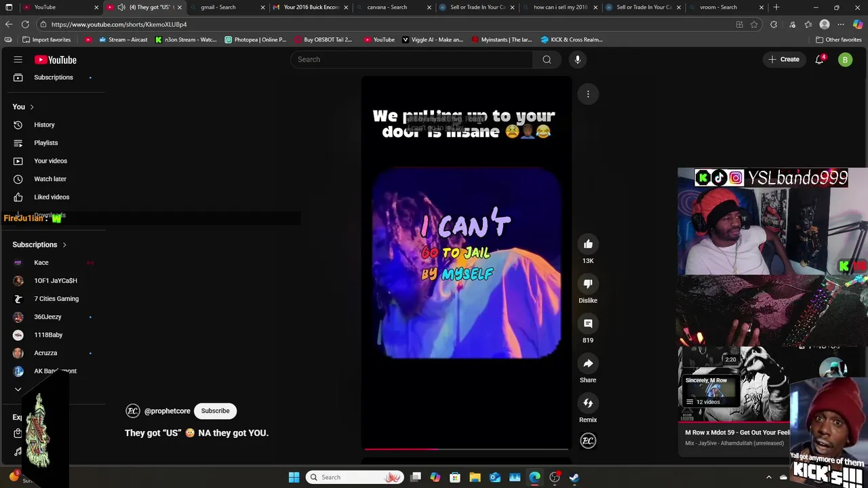Open KICK & Cross Realm bookmark
Image resolution: width=868 pixels, height=488 pixels.
572,39
